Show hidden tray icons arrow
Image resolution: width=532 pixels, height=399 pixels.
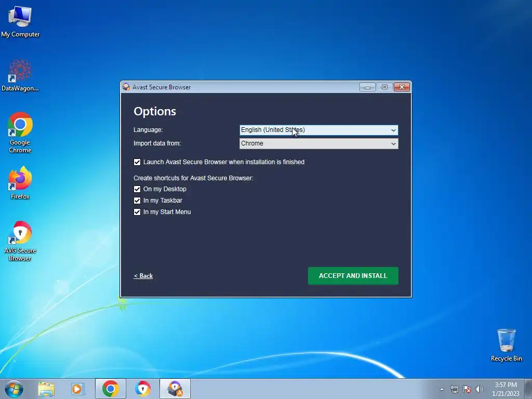442,389
